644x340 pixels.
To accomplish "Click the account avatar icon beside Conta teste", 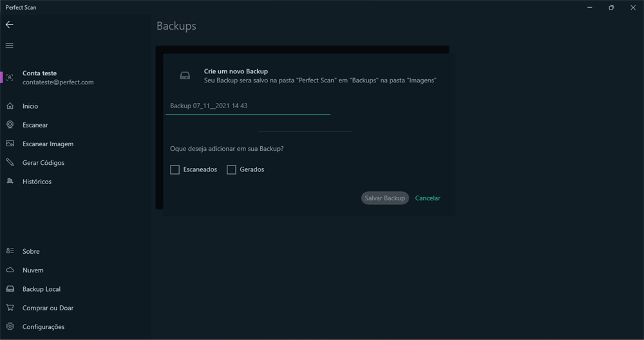I will tap(10, 78).
